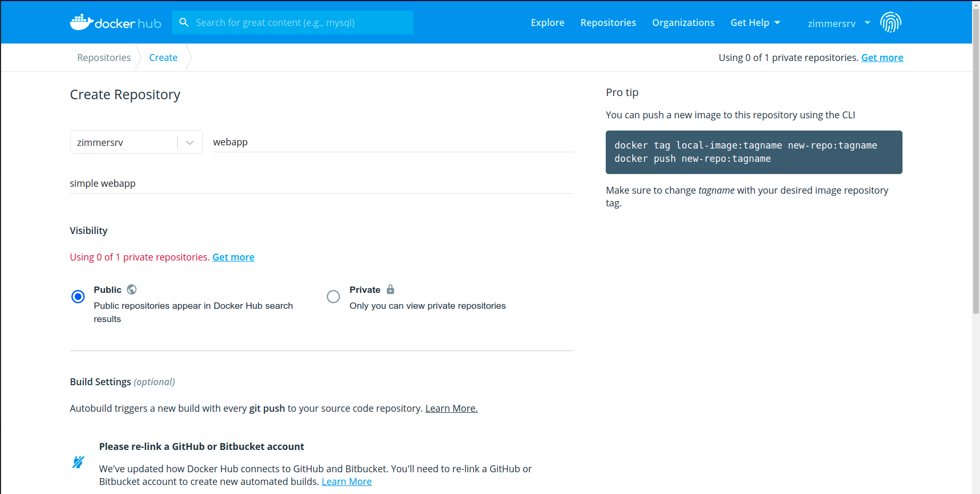
Task: Click the description field with simple webapp
Action: click(x=322, y=183)
